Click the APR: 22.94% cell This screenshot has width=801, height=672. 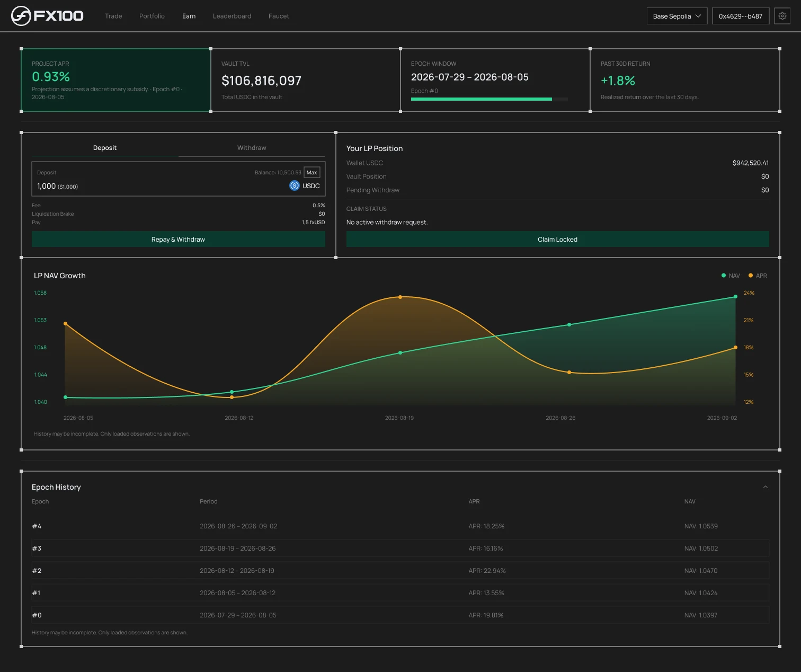coord(487,571)
